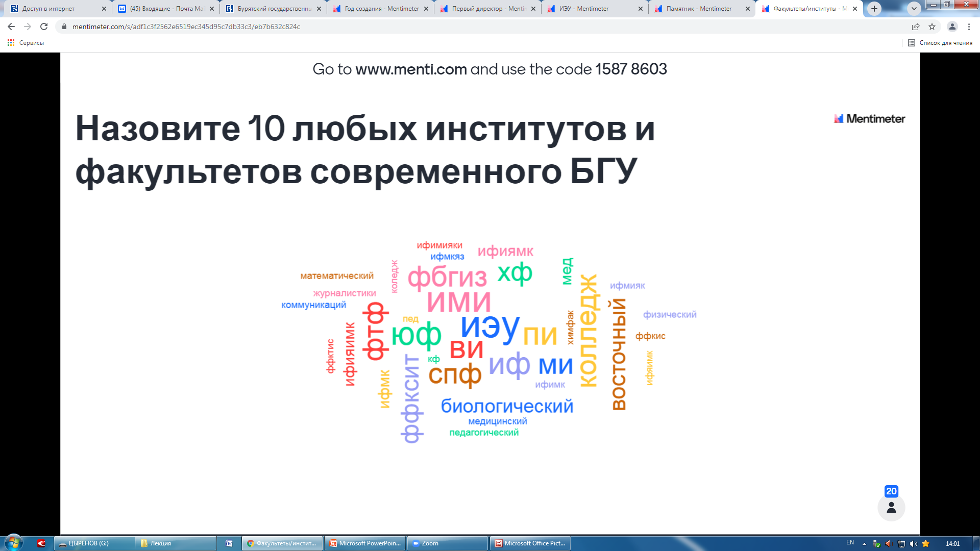Click the Mentimeter logo

tap(869, 119)
